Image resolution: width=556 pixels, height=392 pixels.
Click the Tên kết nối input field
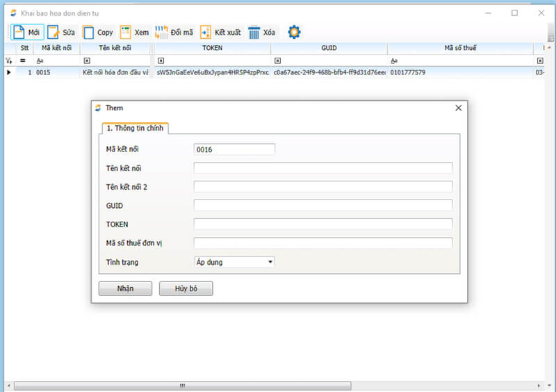(323, 168)
